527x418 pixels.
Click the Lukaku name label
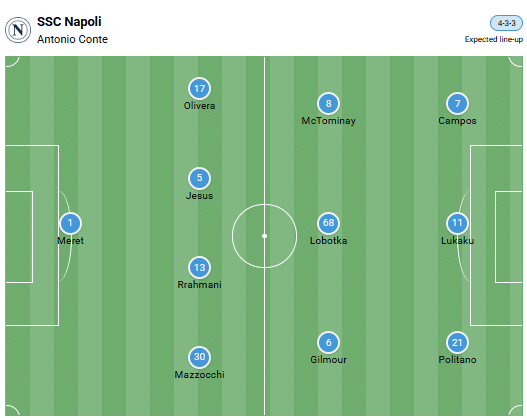tap(457, 241)
